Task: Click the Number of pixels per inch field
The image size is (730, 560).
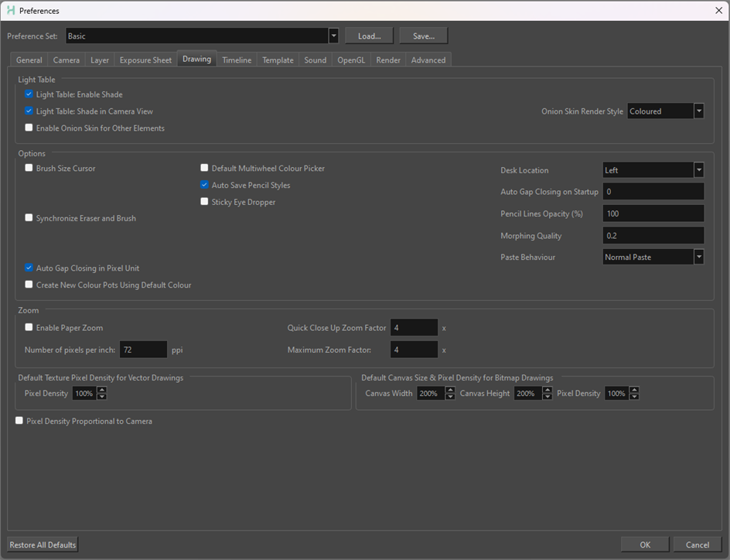Action: (x=143, y=350)
